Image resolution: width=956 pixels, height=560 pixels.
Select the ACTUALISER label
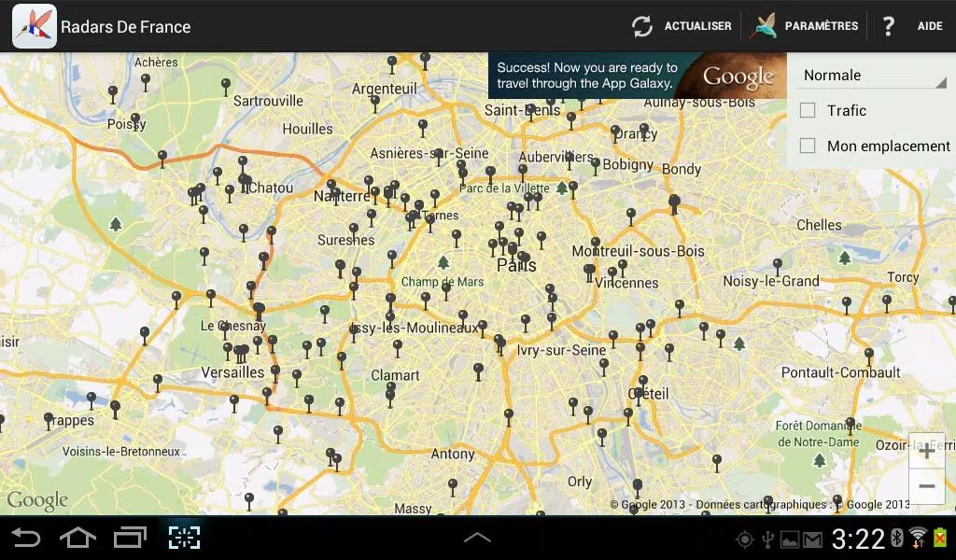(x=698, y=26)
